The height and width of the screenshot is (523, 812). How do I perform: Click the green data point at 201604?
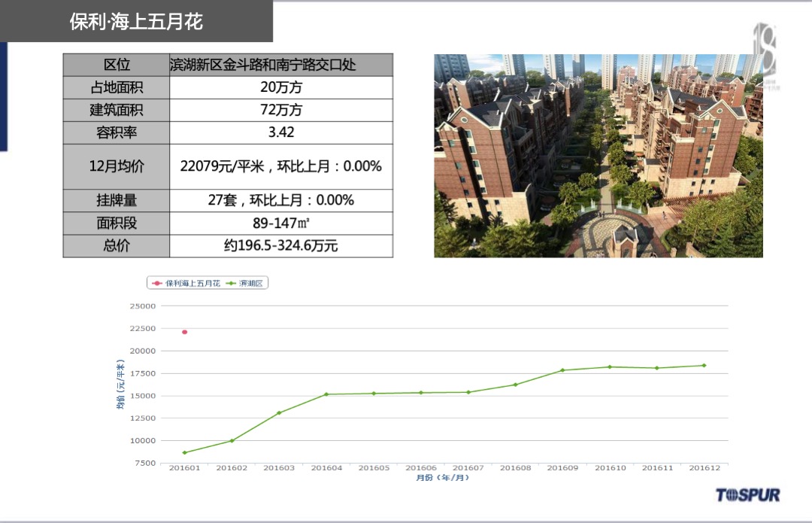click(327, 394)
